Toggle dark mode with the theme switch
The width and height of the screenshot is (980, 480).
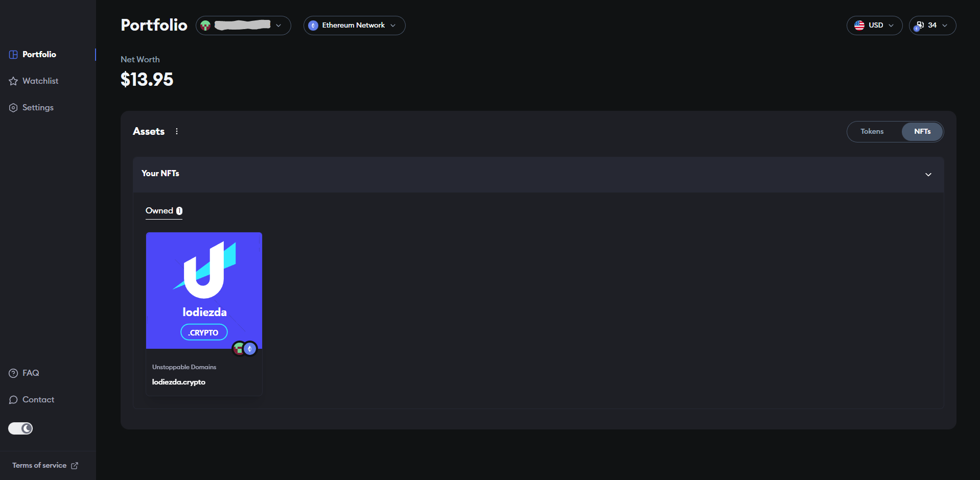click(x=20, y=428)
